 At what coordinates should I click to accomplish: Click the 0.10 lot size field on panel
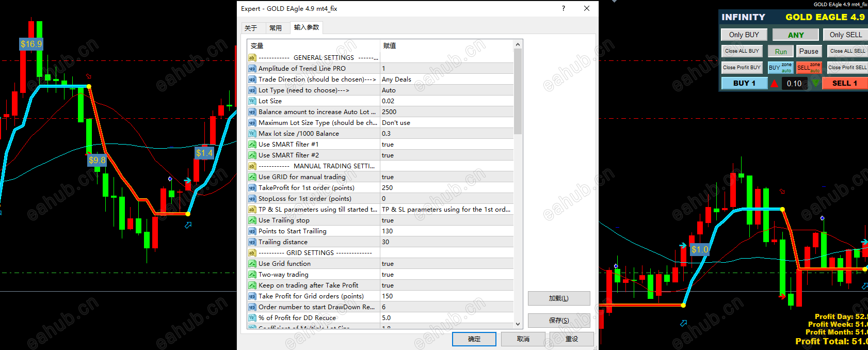pos(794,83)
